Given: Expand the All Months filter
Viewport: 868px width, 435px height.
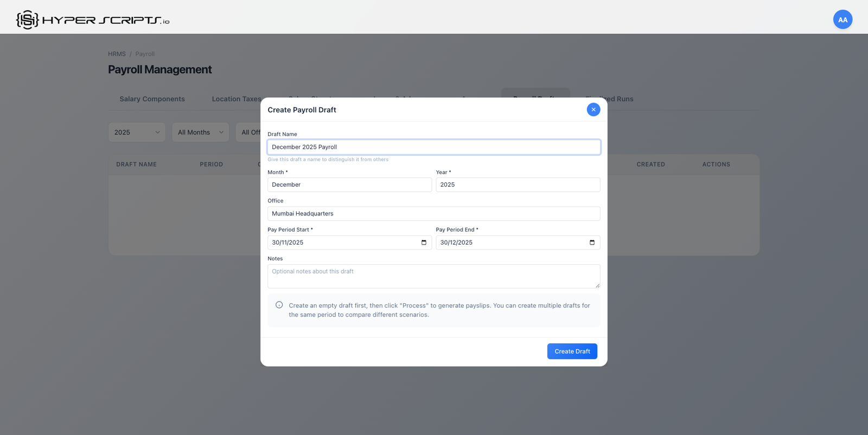Looking at the screenshot, I should (x=200, y=132).
